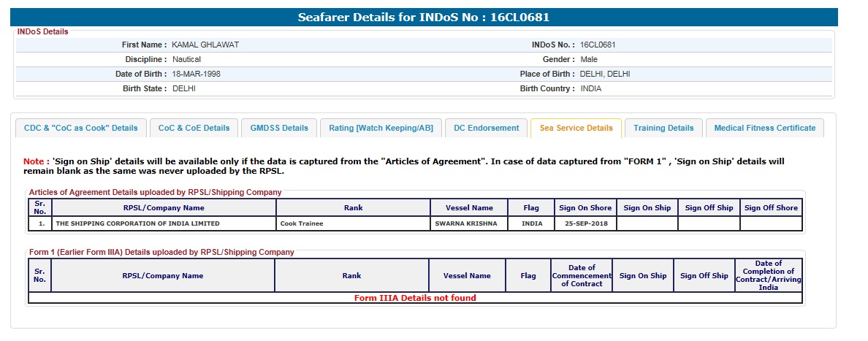Open the CDC & "CoC as Cook" Details tab

pos(81,128)
